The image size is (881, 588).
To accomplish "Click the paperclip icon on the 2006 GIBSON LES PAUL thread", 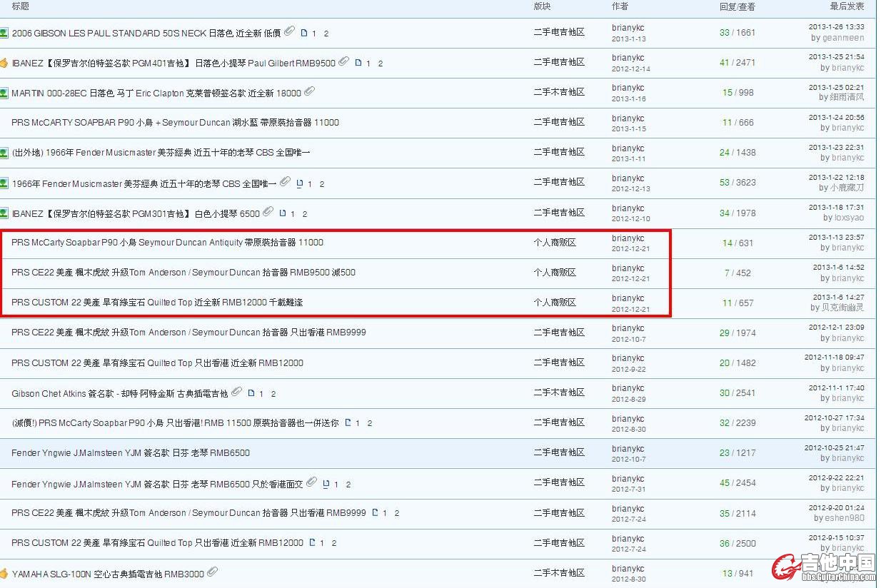I will click(x=289, y=31).
